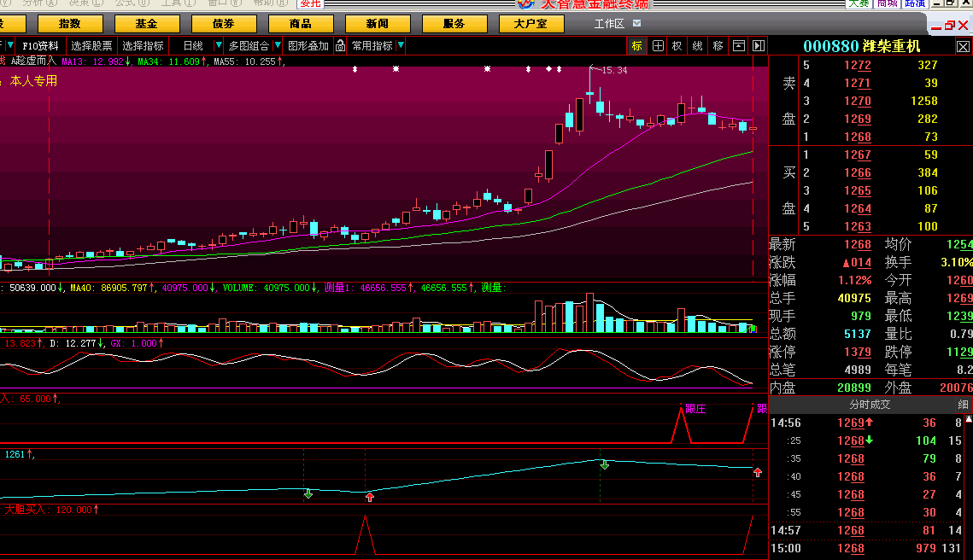Click the 标 marker toolbar icon
The height and width of the screenshot is (560, 973).
click(637, 46)
